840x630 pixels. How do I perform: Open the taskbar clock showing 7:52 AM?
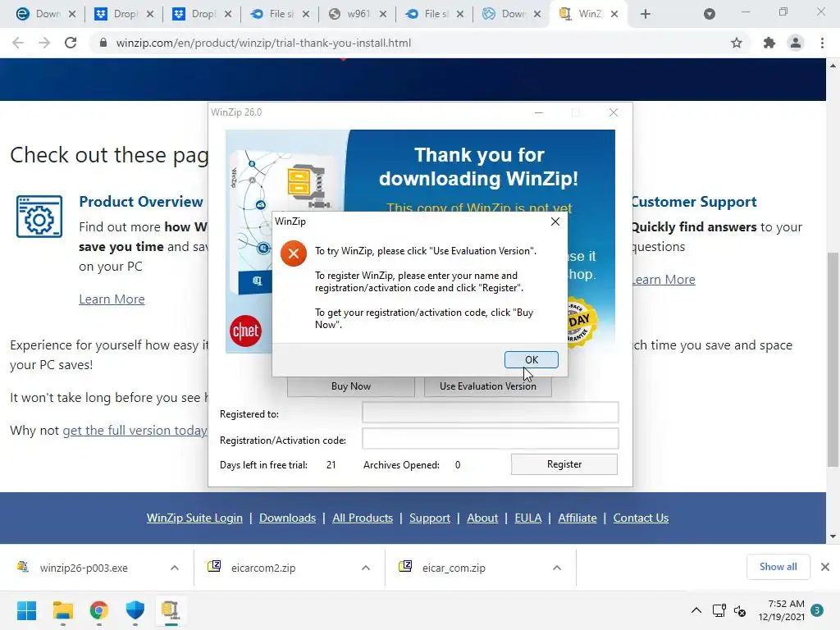coord(781,610)
